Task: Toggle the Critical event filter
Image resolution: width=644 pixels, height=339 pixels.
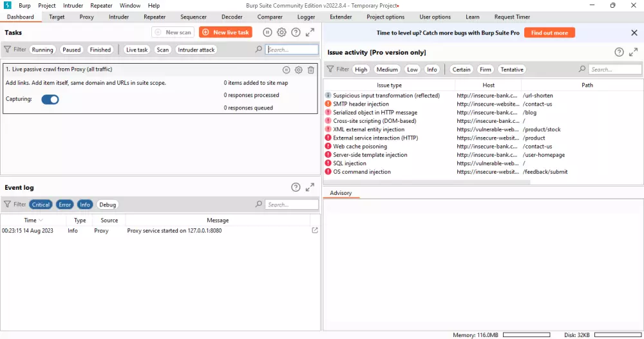Action: coord(41,205)
